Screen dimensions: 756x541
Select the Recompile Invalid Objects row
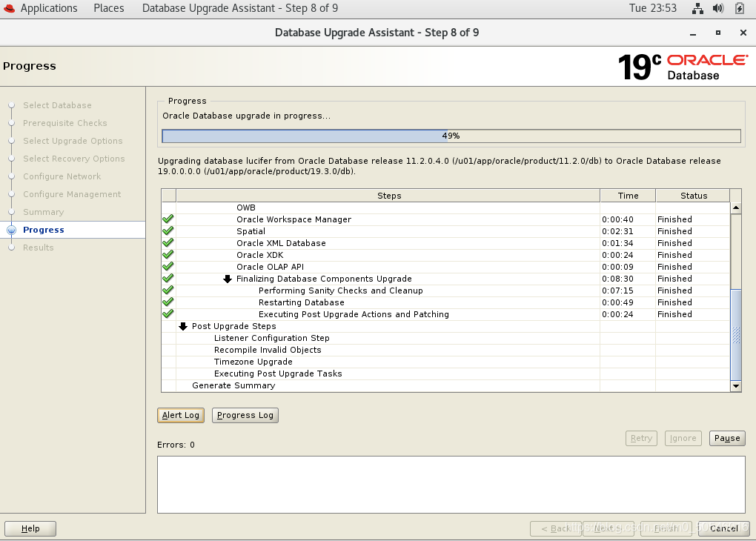pos(445,350)
